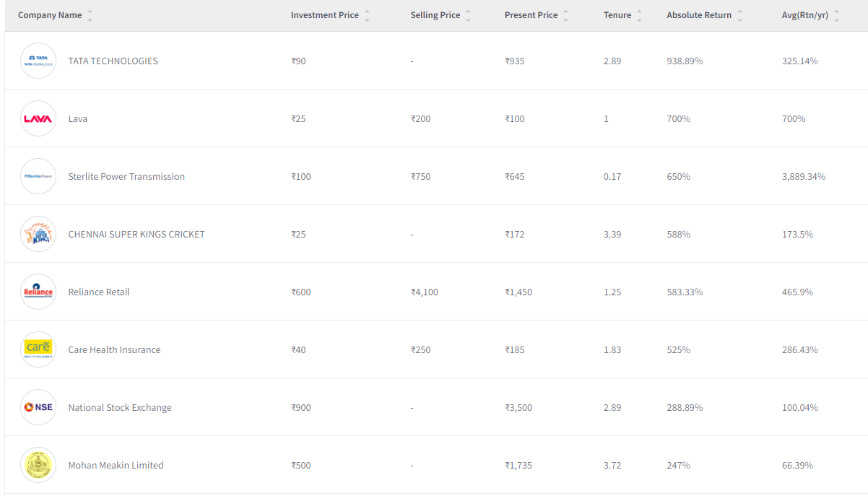Viewport: 868px width, 496px height.
Task: Open Sterlite Power Transmission entry
Action: 126,176
